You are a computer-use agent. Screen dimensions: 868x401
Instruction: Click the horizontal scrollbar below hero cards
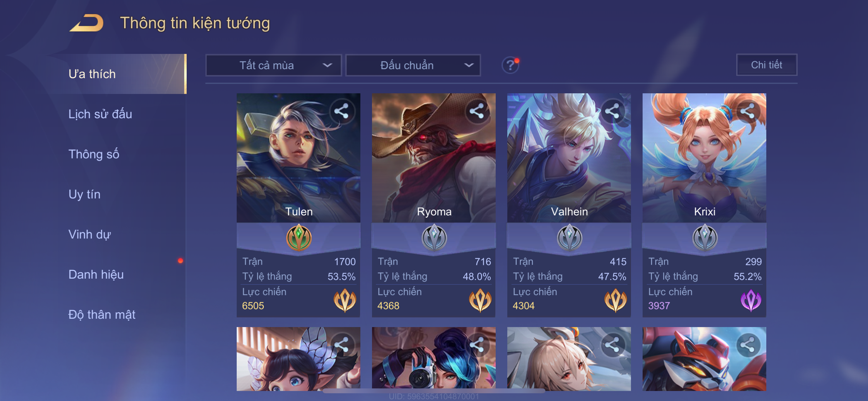pyautogui.click(x=434, y=391)
